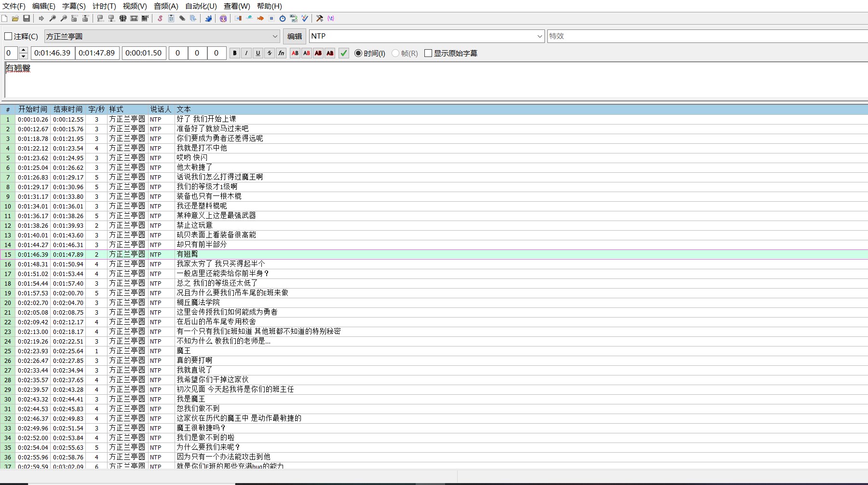Enable the 注释(C) comment checkbox
The width and height of the screenshot is (868, 485).
[8, 36]
